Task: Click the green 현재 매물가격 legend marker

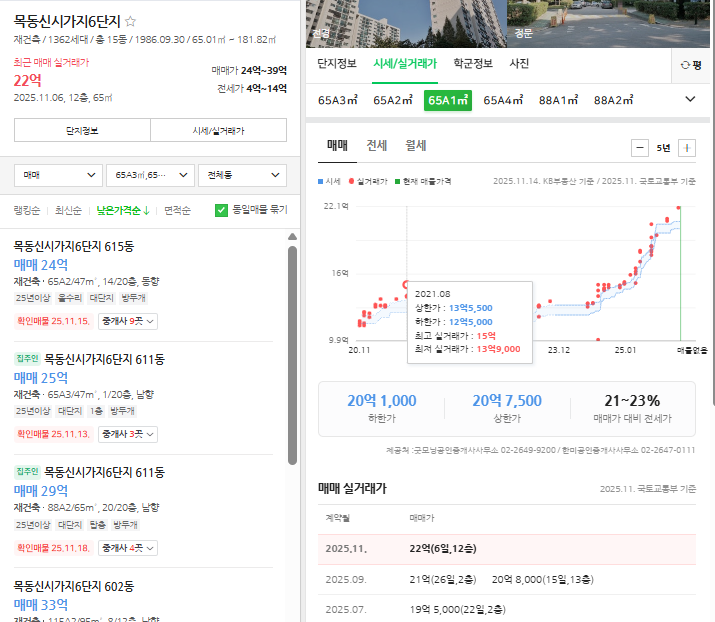Action: pos(397,181)
